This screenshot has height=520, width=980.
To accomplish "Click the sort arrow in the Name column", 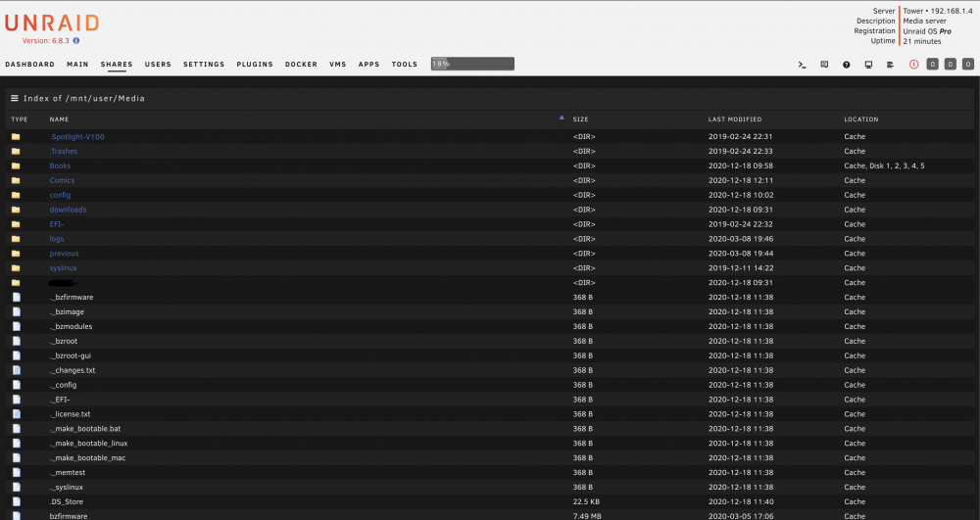I will click(562, 118).
